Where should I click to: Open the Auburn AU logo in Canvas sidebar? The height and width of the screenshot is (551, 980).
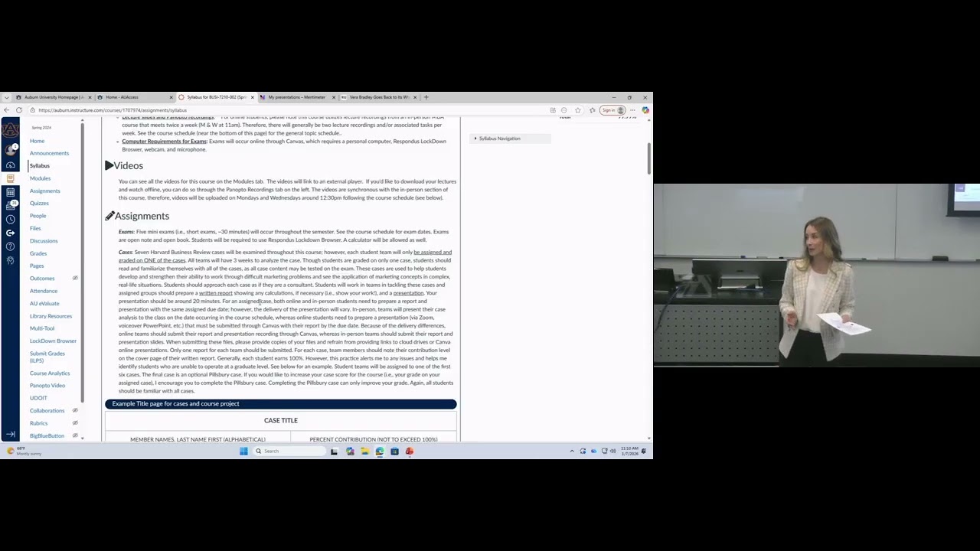coord(10,129)
